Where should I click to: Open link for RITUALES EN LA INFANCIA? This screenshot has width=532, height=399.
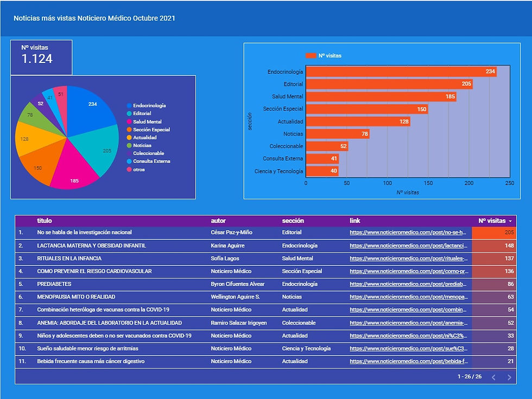click(x=408, y=258)
